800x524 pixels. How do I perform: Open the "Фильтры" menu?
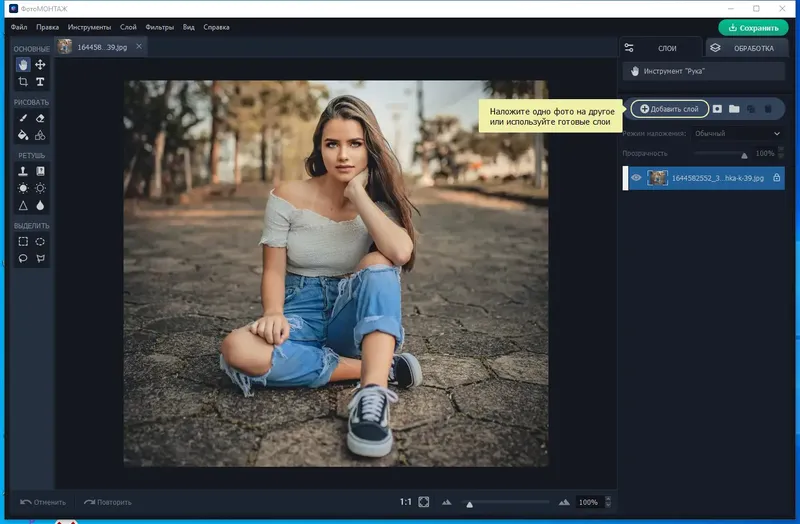pyautogui.click(x=158, y=27)
